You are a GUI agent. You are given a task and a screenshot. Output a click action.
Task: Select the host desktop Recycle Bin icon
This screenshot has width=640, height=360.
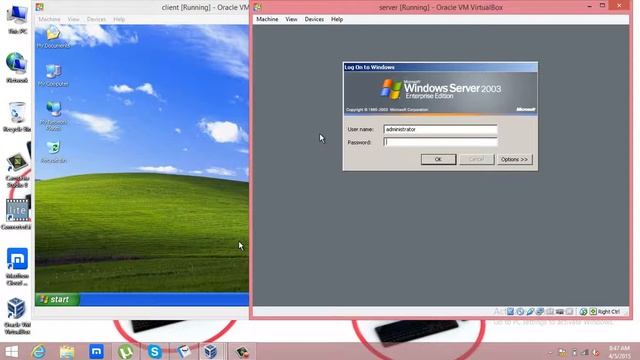(17, 117)
